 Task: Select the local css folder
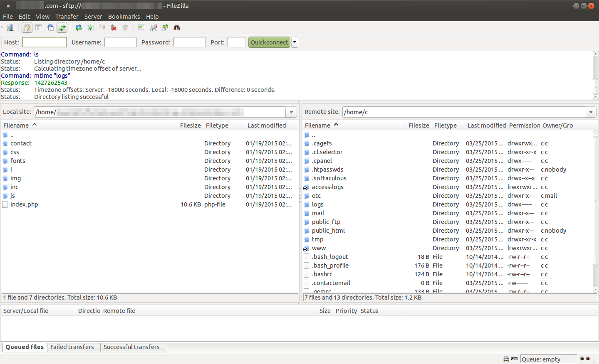click(15, 152)
